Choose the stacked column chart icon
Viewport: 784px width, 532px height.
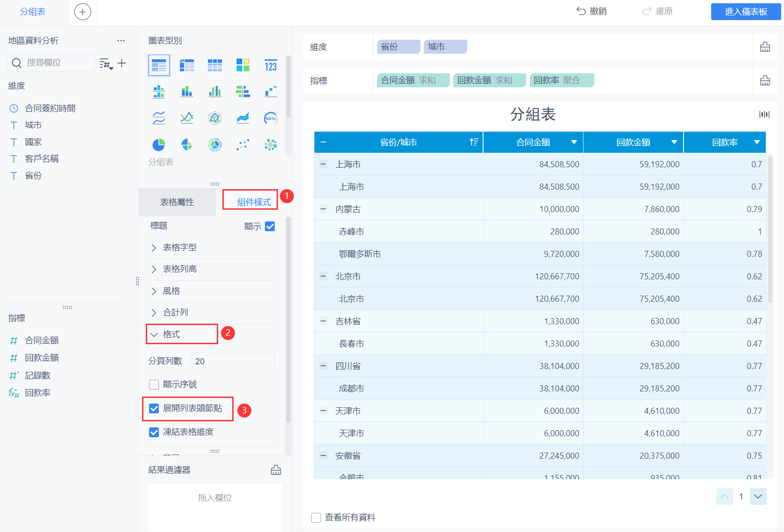pos(187,92)
